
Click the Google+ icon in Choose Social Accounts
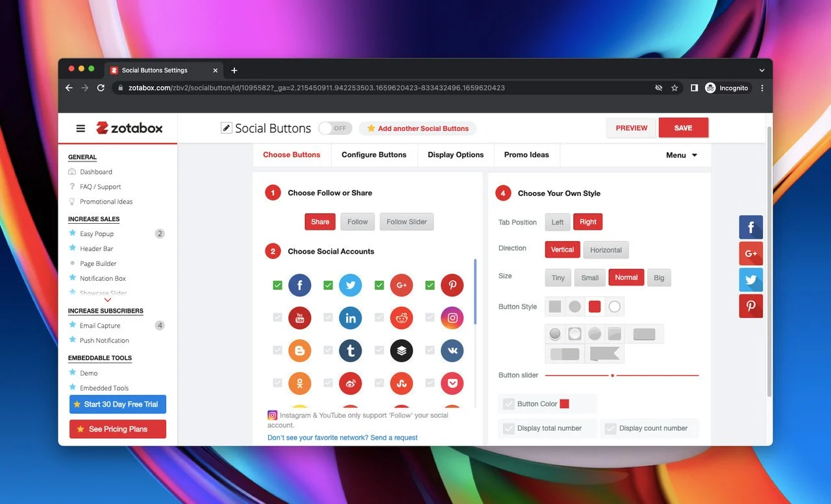click(401, 285)
